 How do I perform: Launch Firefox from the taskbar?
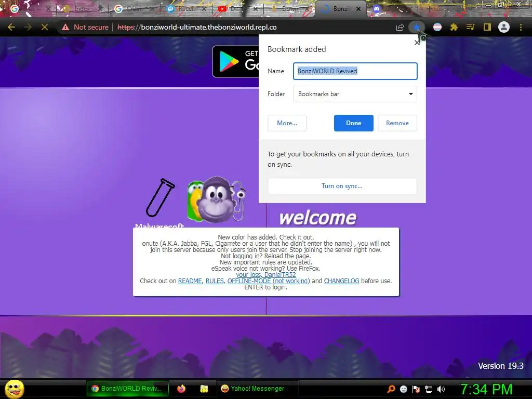point(181,389)
